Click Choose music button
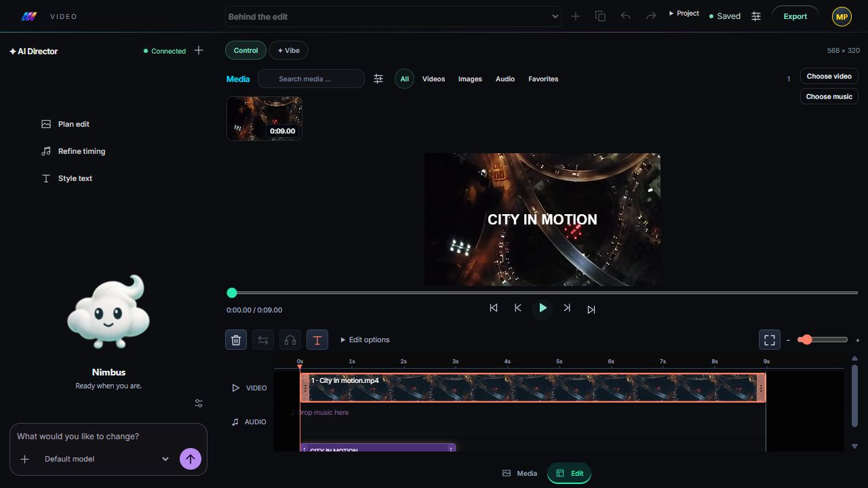The height and width of the screenshot is (488, 868). (x=829, y=96)
